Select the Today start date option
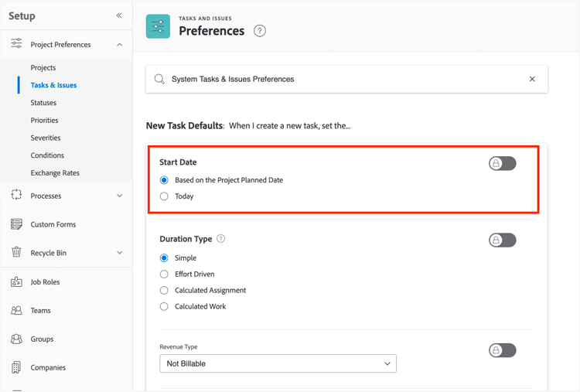The image size is (580, 392). [164, 196]
